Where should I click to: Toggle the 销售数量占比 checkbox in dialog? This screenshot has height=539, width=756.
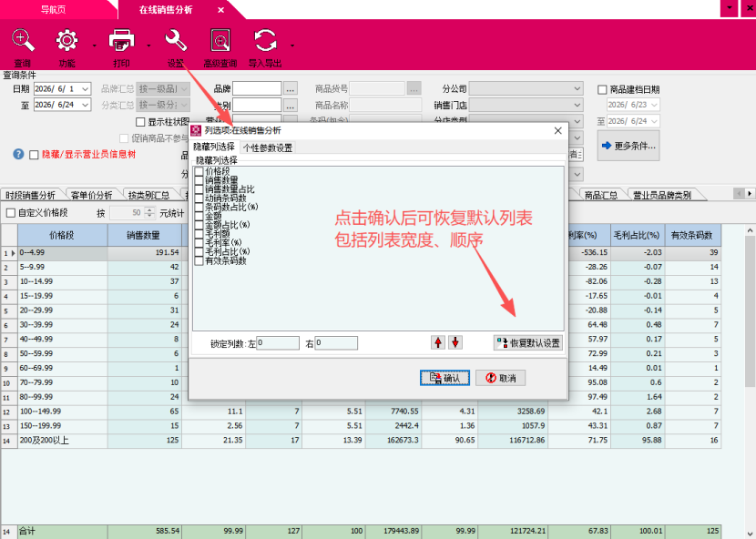coord(199,189)
